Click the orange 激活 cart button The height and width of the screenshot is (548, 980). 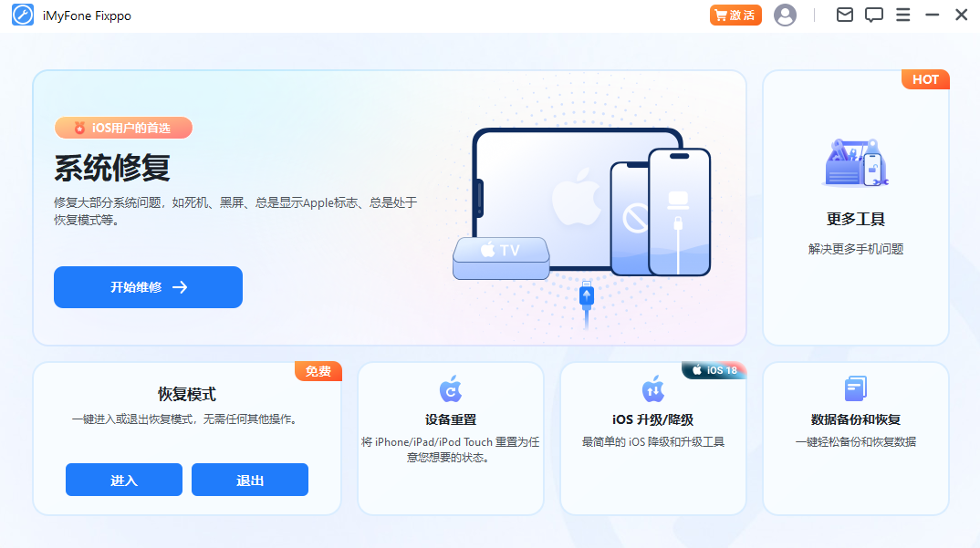coord(735,15)
